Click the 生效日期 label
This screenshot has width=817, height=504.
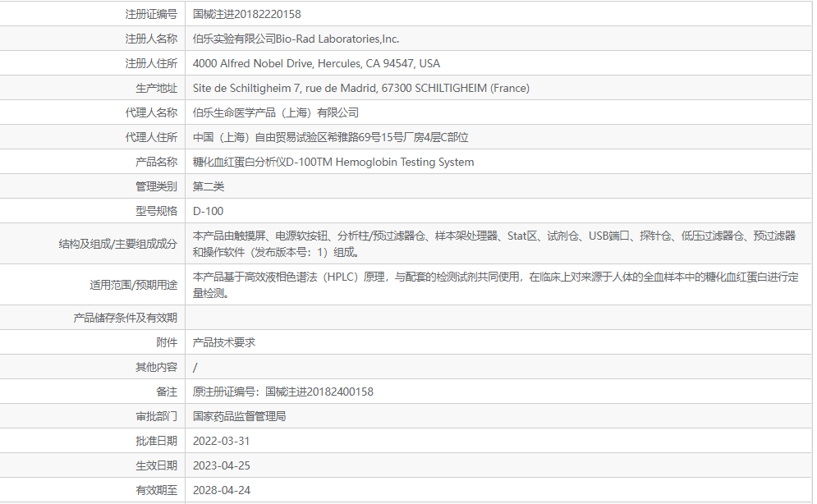156,465
